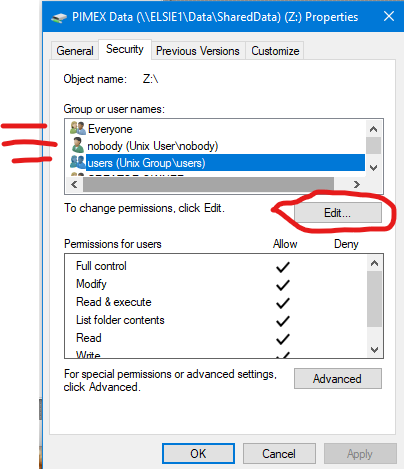The width and height of the screenshot is (404, 469).
Task: Click the Allow checkmark for List folder contents
Action: coord(283,321)
